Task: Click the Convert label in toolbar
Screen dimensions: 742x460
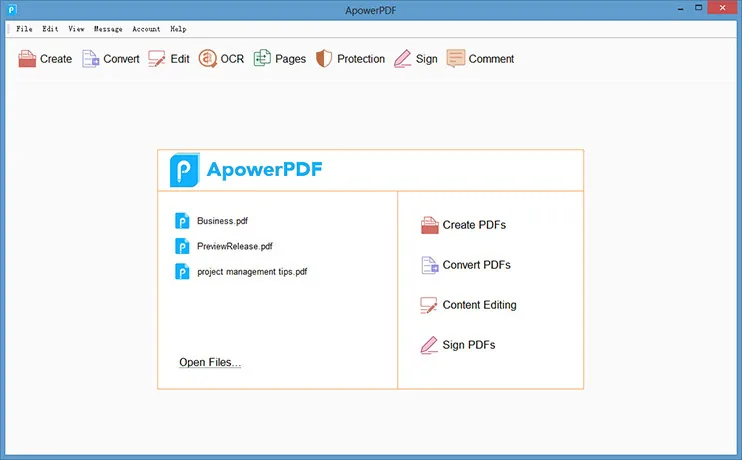Action: coord(122,59)
